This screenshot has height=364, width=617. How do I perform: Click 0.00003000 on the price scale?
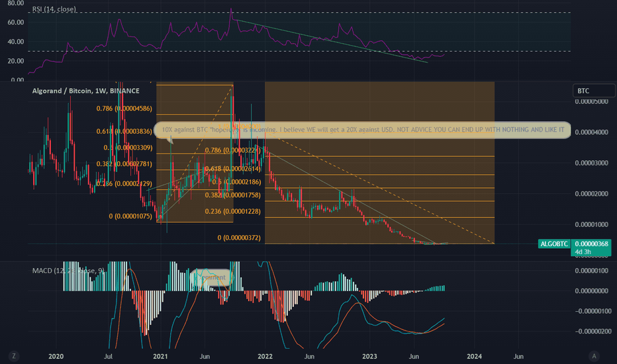pos(591,163)
